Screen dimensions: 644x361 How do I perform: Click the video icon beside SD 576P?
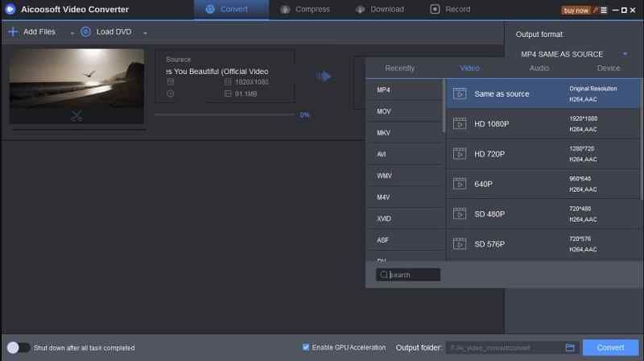(x=460, y=244)
